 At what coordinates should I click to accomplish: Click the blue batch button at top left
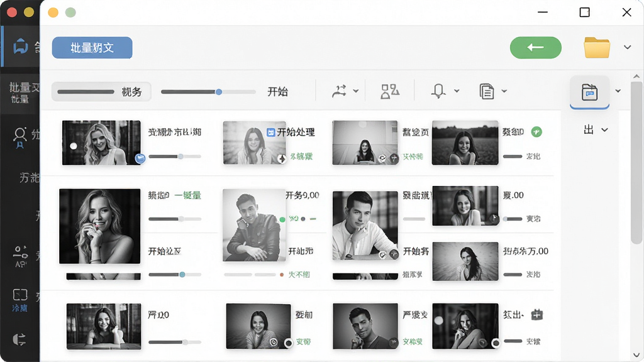coord(92,48)
